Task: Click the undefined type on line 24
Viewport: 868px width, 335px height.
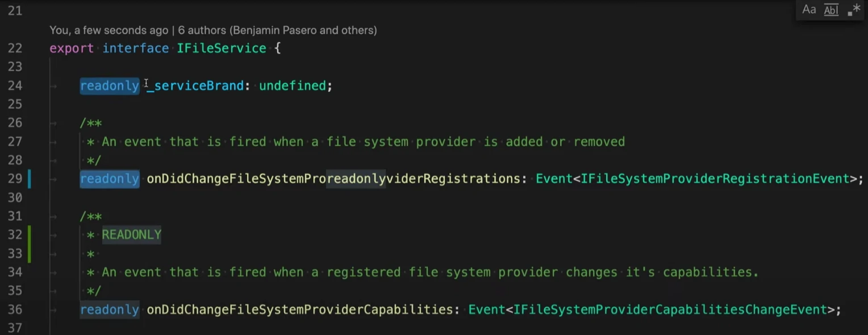Action: pyautogui.click(x=293, y=86)
